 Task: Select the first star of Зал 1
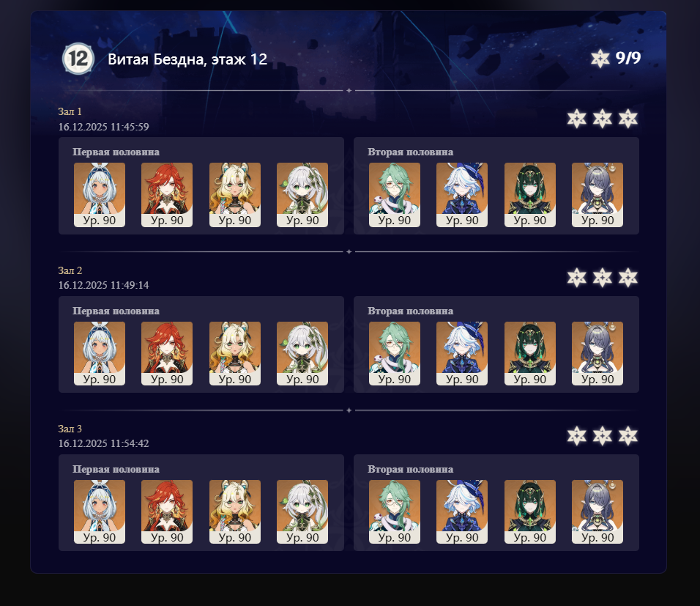pyautogui.click(x=576, y=119)
